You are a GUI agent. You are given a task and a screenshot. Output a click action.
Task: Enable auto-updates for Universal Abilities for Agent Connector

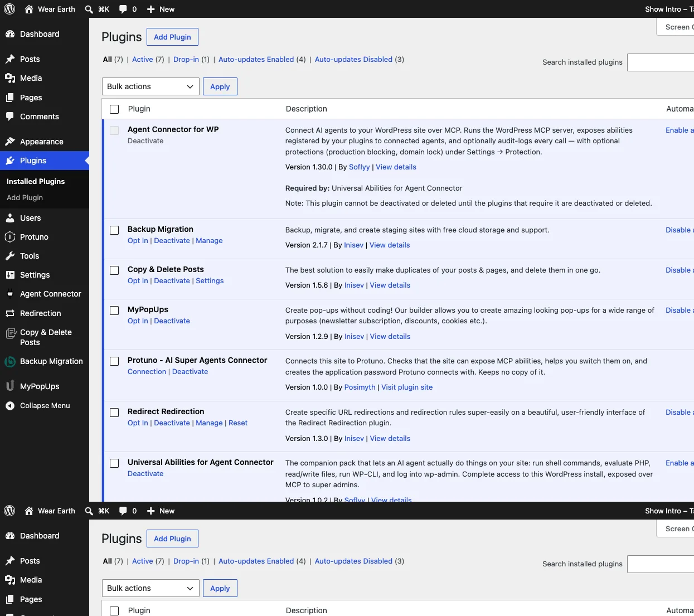(x=680, y=463)
